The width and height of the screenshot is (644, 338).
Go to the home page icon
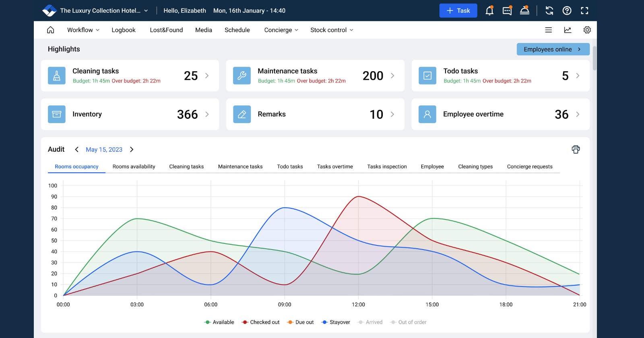51,30
